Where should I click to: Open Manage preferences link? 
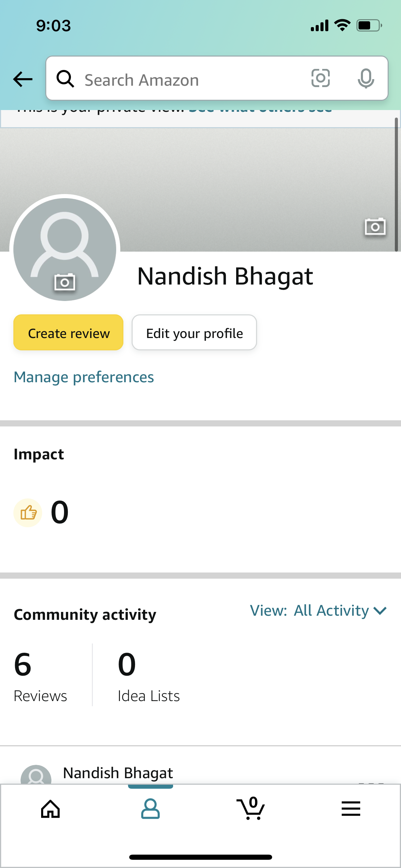pos(84,377)
